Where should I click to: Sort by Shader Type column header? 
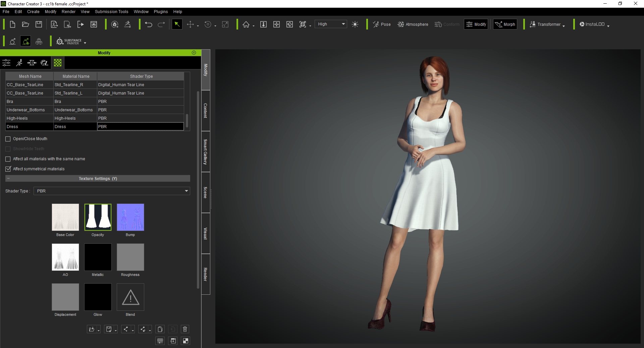pos(141,76)
